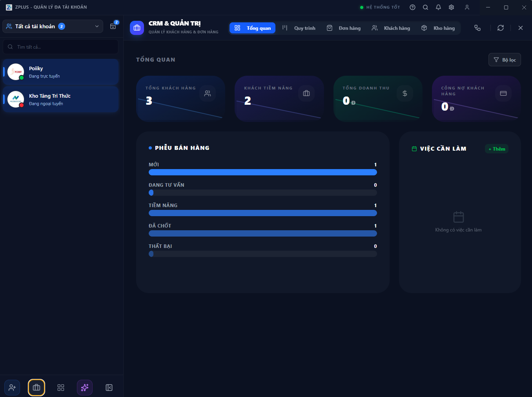Open settings gear in title bar

[451, 7]
